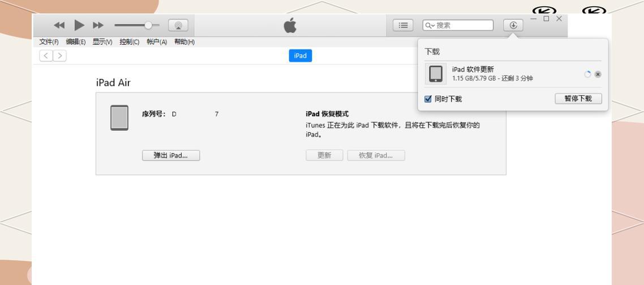Click the '下载' popover title
644x285 pixels.
tap(432, 52)
